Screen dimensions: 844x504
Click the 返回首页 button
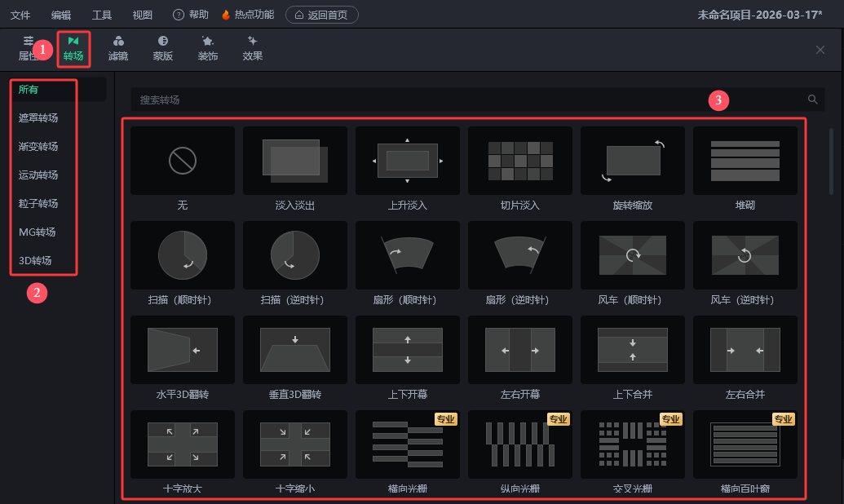pyautogui.click(x=322, y=15)
